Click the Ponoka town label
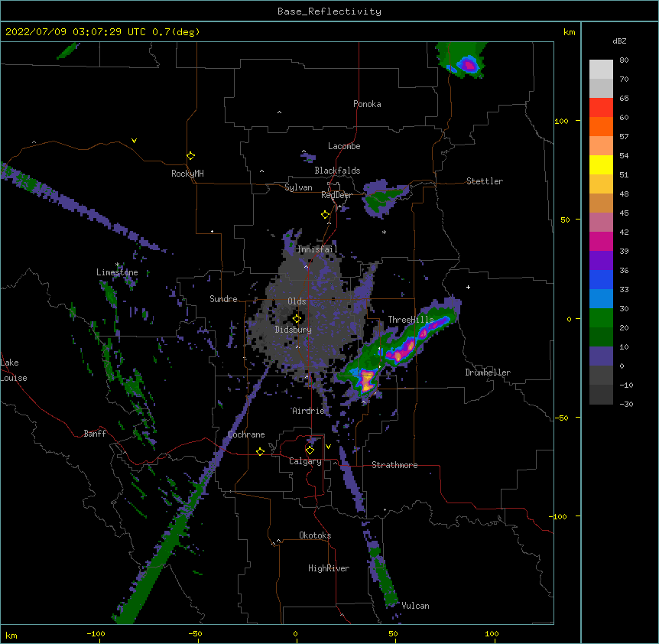This screenshot has height=644, width=659. click(367, 104)
